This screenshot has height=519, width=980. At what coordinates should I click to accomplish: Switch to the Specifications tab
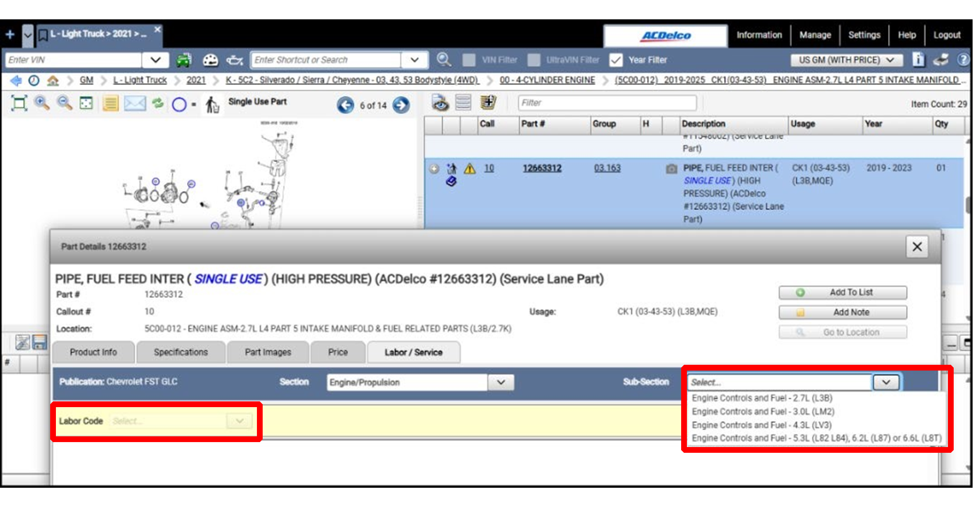[x=180, y=352]
